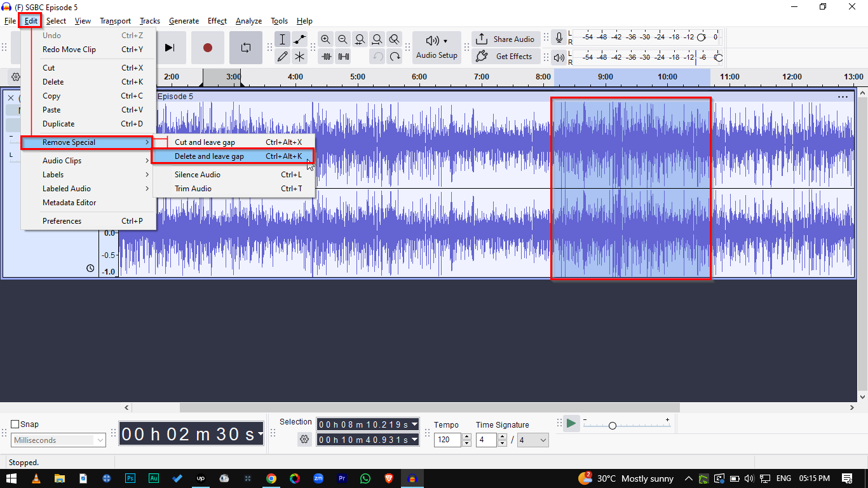Click the Zoom In magnifier
The image size is (868, 488).
click(x=326, y=39)
